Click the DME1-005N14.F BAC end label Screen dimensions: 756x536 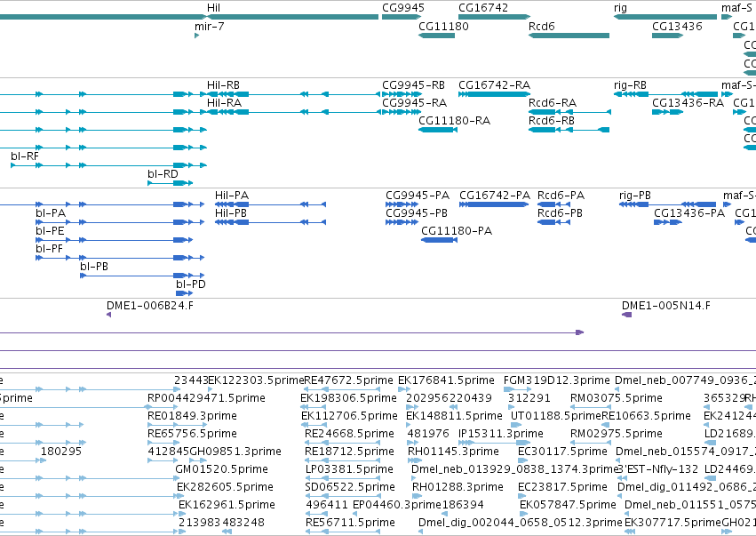click(666, 306)
